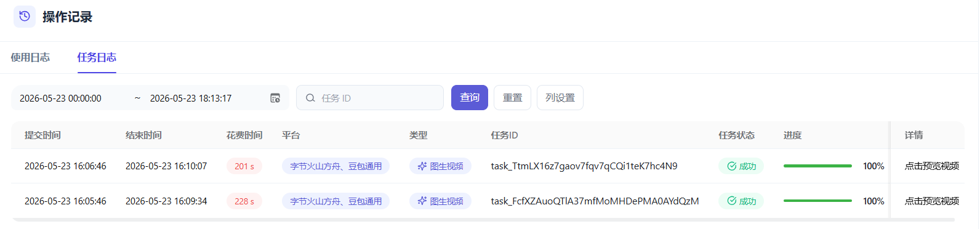The image size is (980, 229).
Task: Open 点击预览视频 for task_TtmLX16z7gaov7fqv7qCQi1teK7hc4N9
Action: click(x=932, y=166)
